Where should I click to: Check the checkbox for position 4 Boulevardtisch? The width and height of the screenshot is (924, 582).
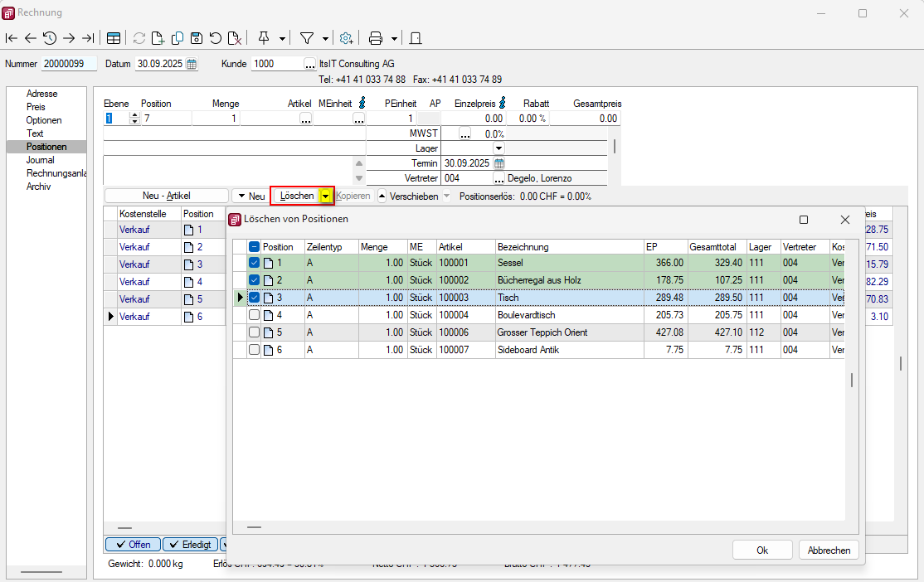point(255,315)
